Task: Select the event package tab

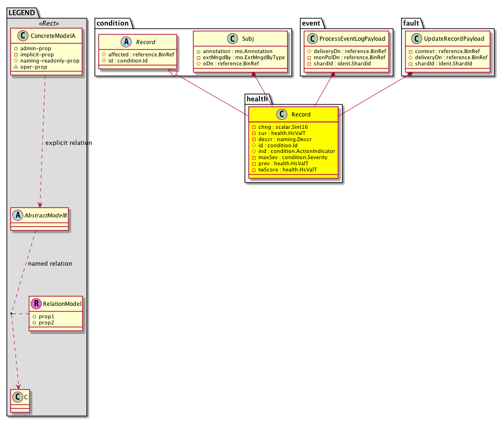Action: (311, 23)
